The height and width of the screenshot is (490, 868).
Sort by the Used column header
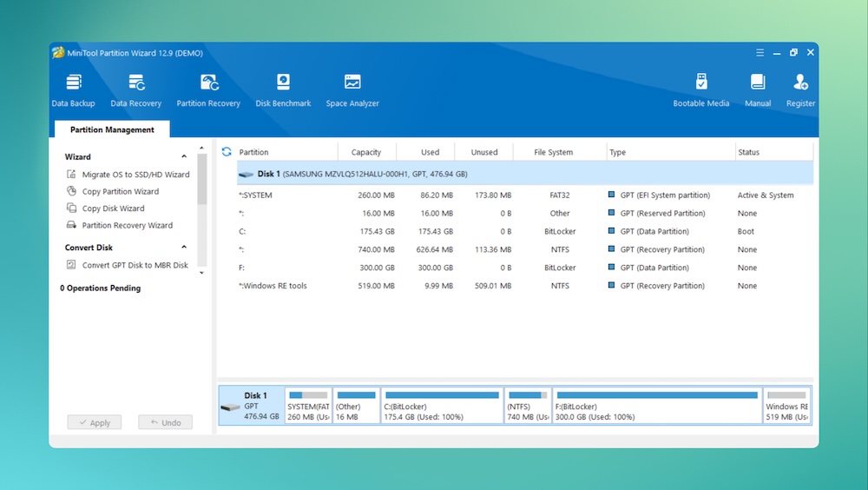[x=425, y=152]
